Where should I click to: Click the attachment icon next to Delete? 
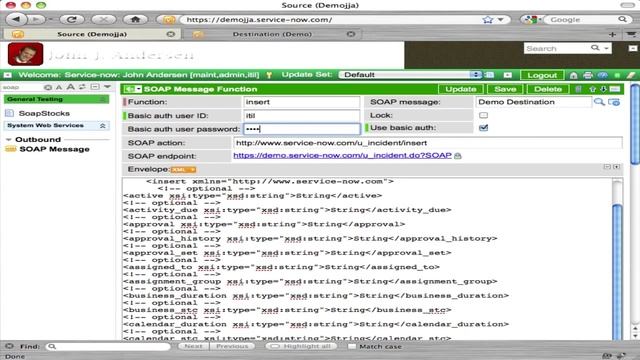578,89
